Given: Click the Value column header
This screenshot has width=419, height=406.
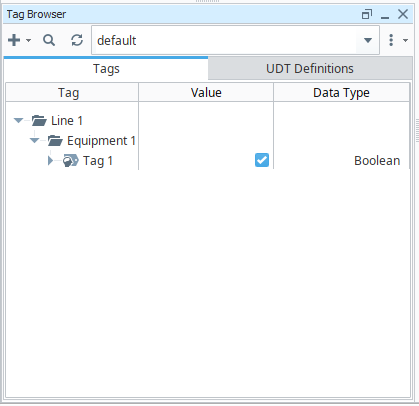Looking at the screenshot, I should pos(206,92).
